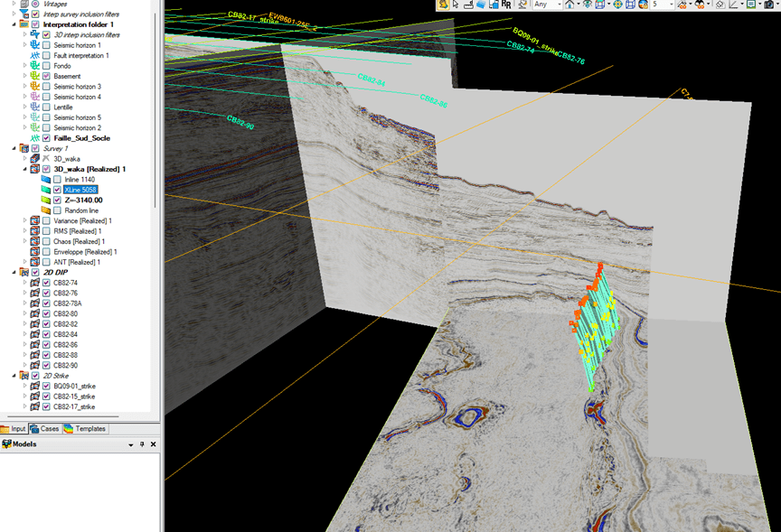The height and width of the screenshot is (532, 781).
Task: Click the globe with padlock icon in toolbar
Action: (x=642, y=5)
